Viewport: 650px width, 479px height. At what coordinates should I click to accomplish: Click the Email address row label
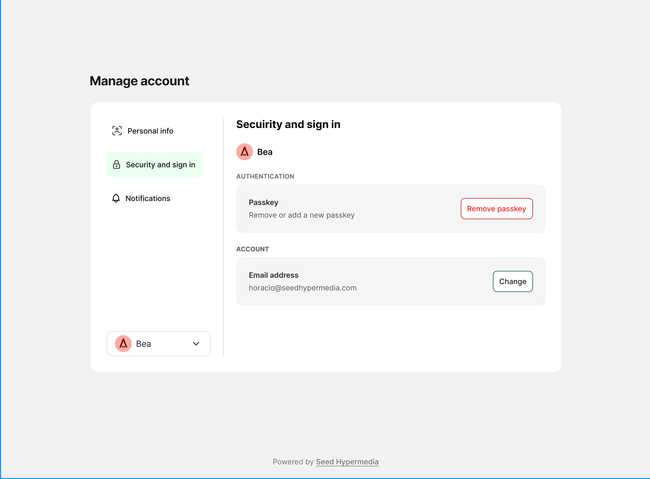[x=273, y=275]
